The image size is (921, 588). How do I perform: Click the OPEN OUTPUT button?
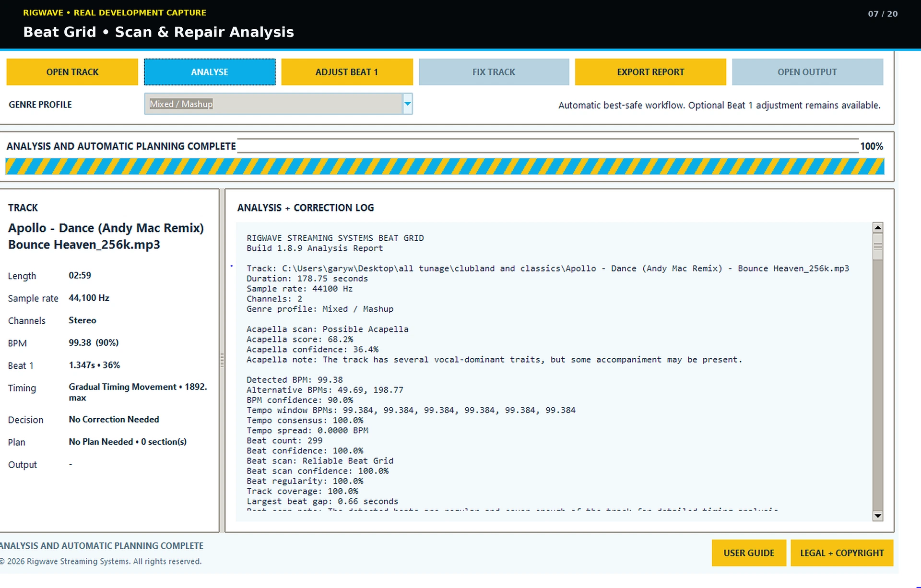click(x=807, y=72)
